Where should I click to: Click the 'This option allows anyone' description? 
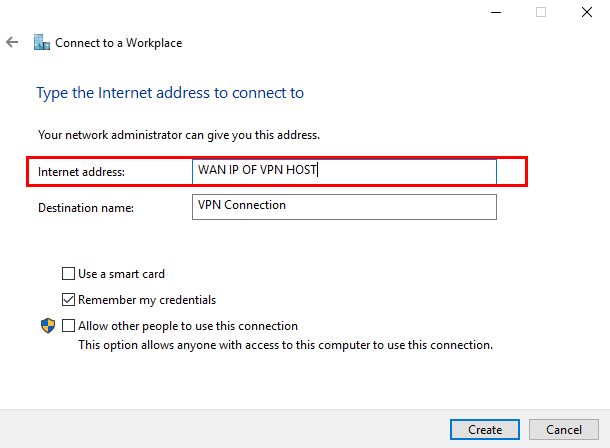tap(285, 345)
